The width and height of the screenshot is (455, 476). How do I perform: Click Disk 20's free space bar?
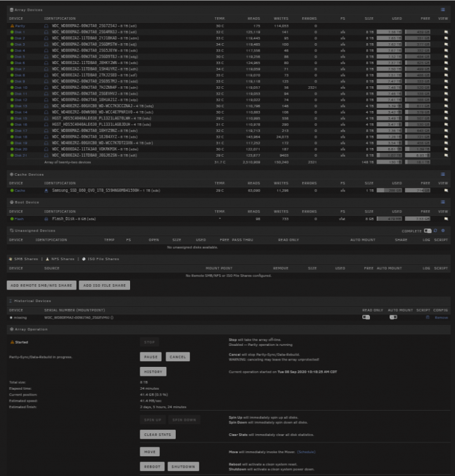[x=418, y=149]
